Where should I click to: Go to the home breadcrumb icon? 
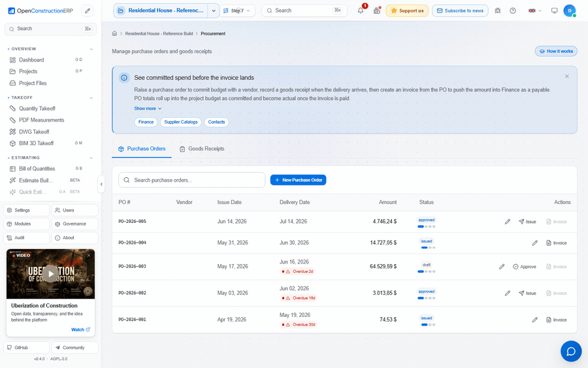(x=114, y=33)
